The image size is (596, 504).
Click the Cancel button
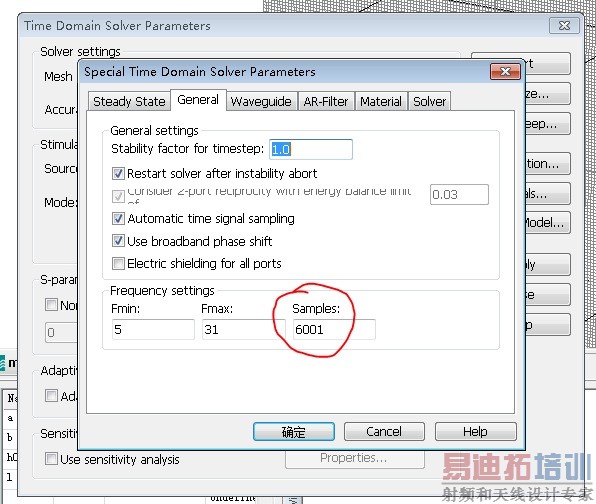(384, 432)
